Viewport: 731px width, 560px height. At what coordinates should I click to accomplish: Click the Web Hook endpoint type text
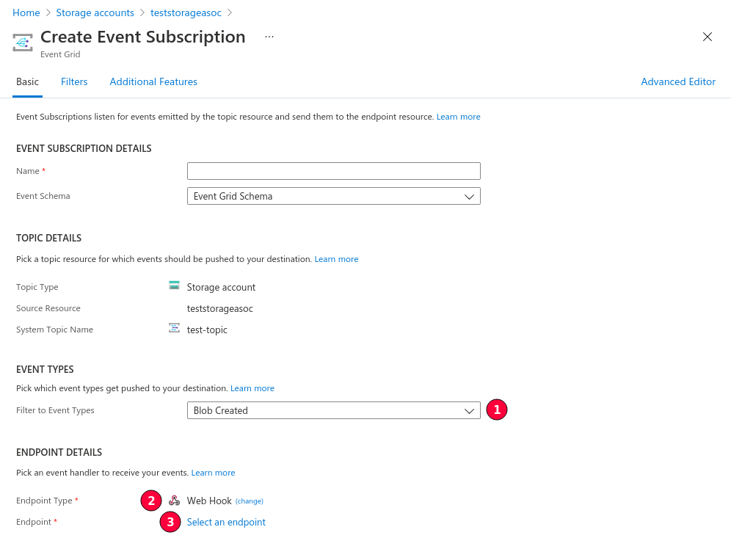[x=209, y=501]
